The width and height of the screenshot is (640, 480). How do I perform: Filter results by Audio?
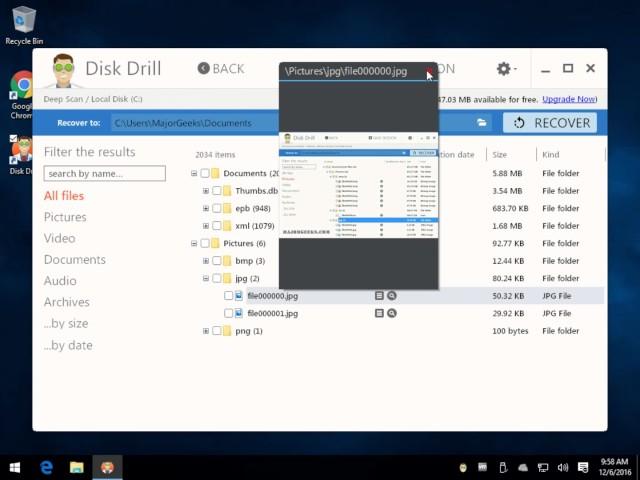click(x=60, y=281)
